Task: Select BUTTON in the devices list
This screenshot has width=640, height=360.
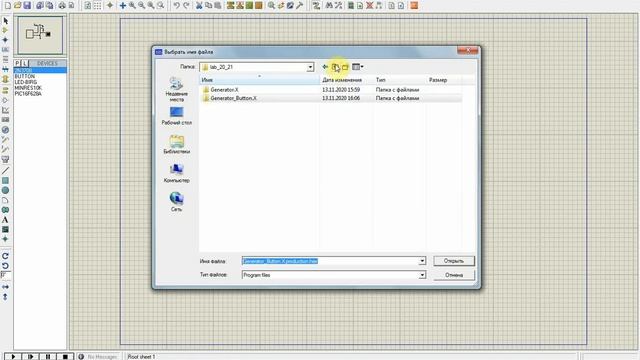Action: (24, 76)
